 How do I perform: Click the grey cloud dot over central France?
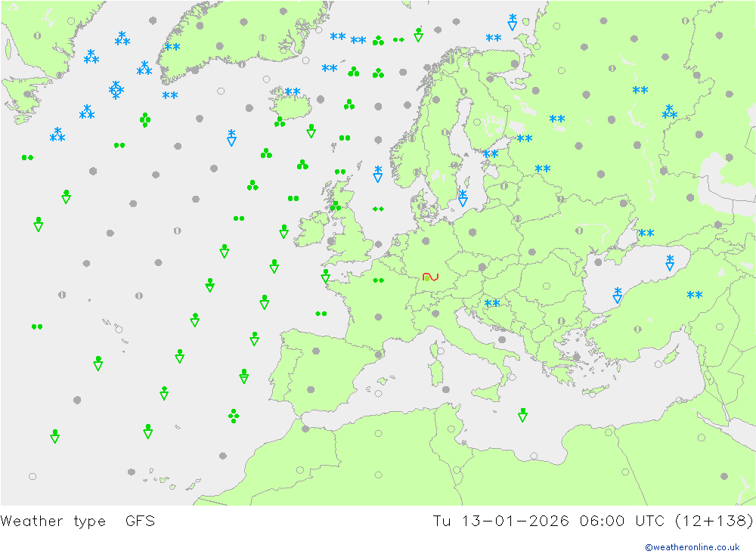point(379,317)
